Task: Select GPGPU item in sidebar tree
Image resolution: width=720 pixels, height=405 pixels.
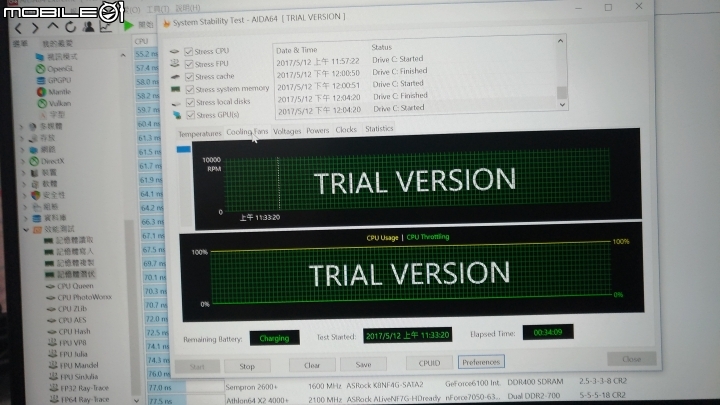Action: tap(54, 80)
